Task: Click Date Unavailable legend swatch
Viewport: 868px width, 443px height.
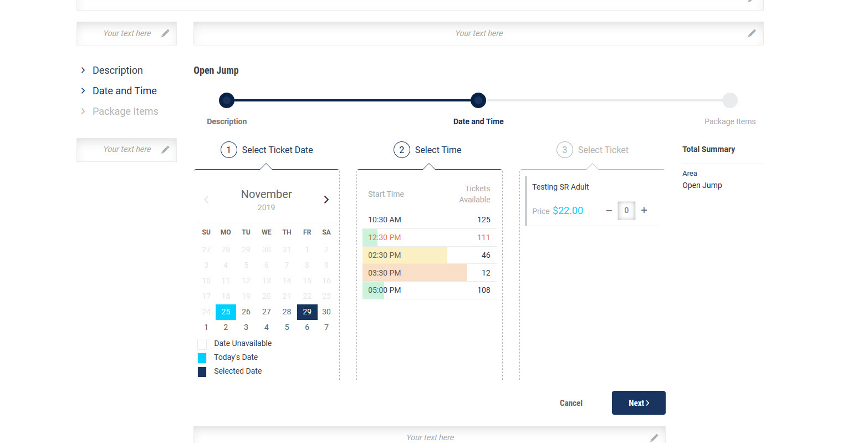Action: click(x=202, y=344)
